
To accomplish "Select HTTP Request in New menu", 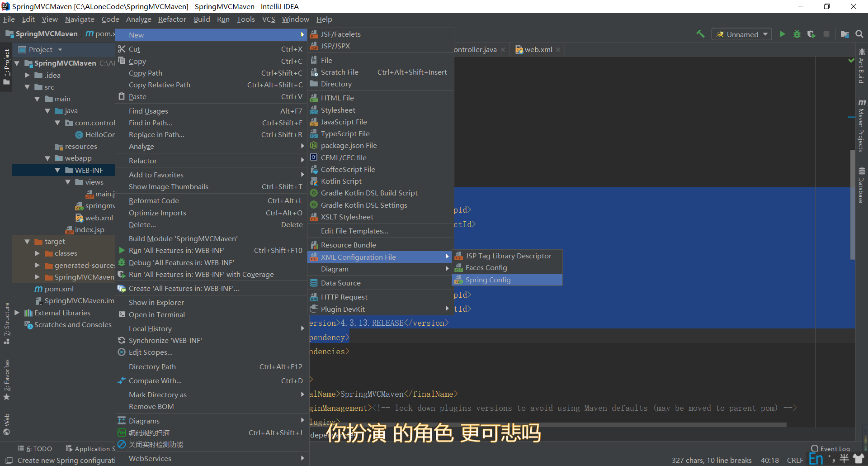I will (x=381, y=297).
